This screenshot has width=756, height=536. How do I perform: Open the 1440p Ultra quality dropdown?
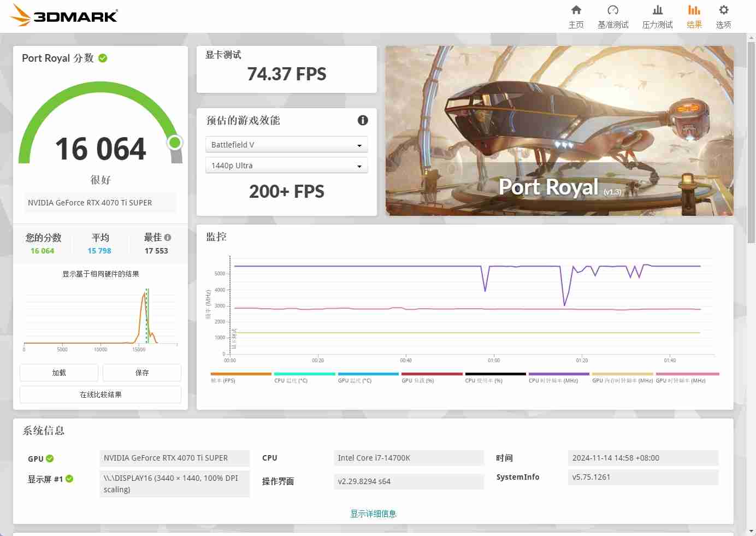(286, 165)
